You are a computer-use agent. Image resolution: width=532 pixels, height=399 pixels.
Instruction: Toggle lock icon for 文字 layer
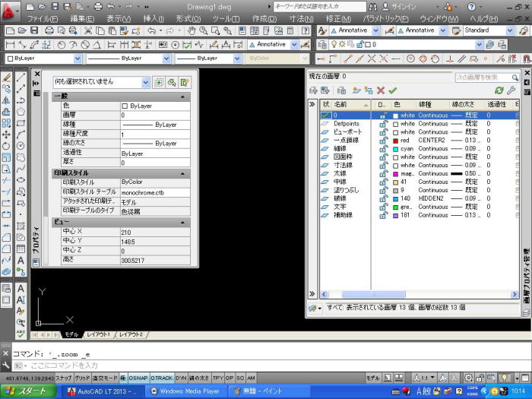click(383, 207)
